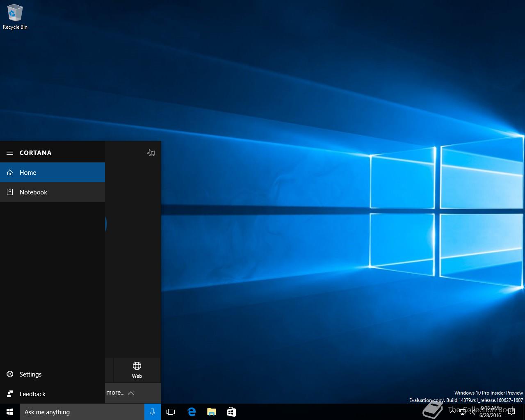
Task: Click the network status tray icon
Action: click(x=462, y=412)
